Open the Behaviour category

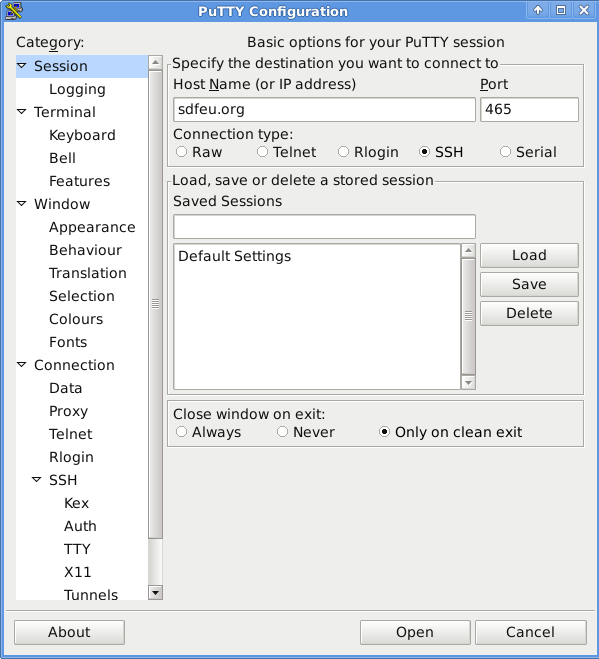85,250
